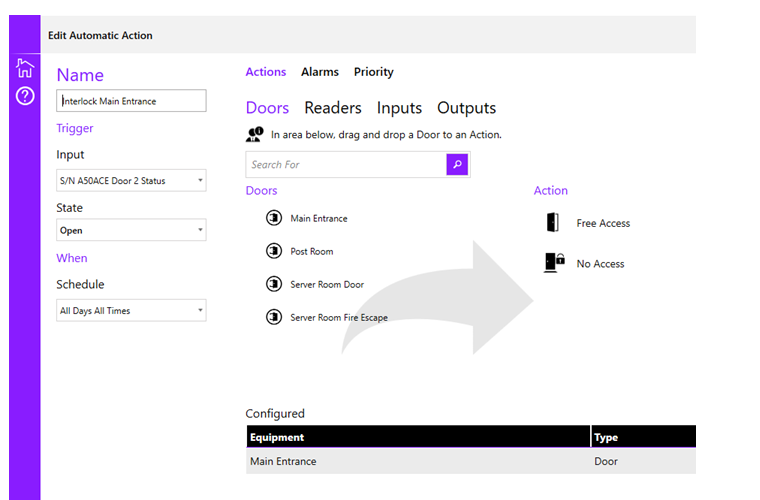Click the Name text field

tap(131, 101)
